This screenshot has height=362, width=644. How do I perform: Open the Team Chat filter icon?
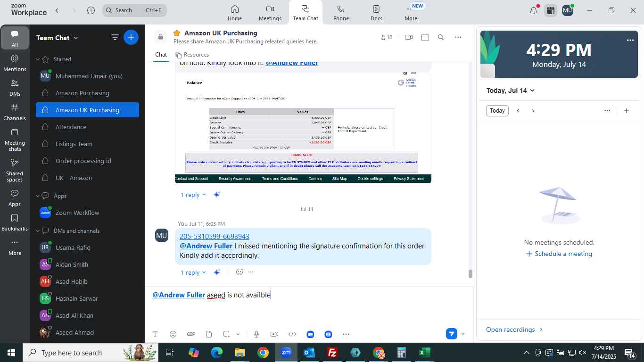(115, 37)
